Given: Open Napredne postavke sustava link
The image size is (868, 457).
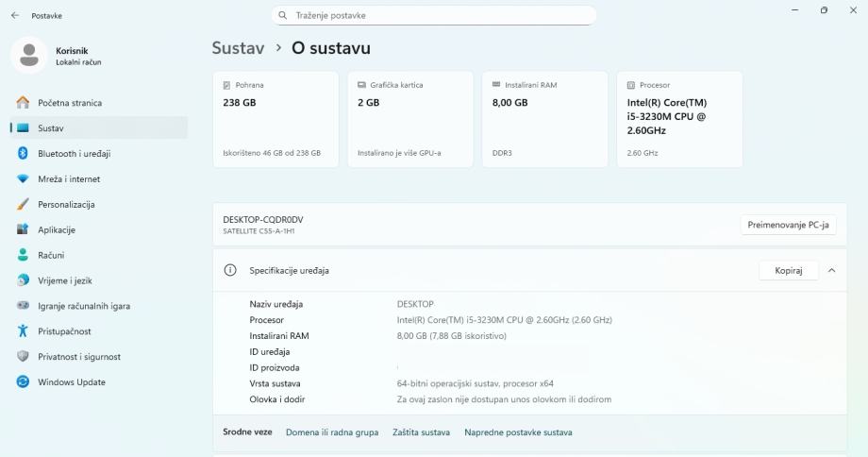Looking at the screenshot, I should point(518,432).
